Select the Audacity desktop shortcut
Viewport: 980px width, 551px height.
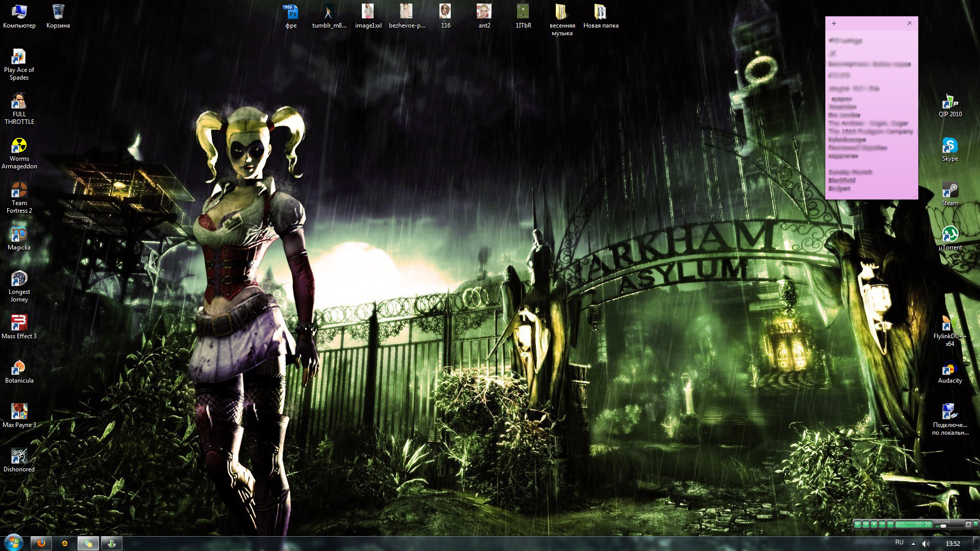(x=949, y=368)
